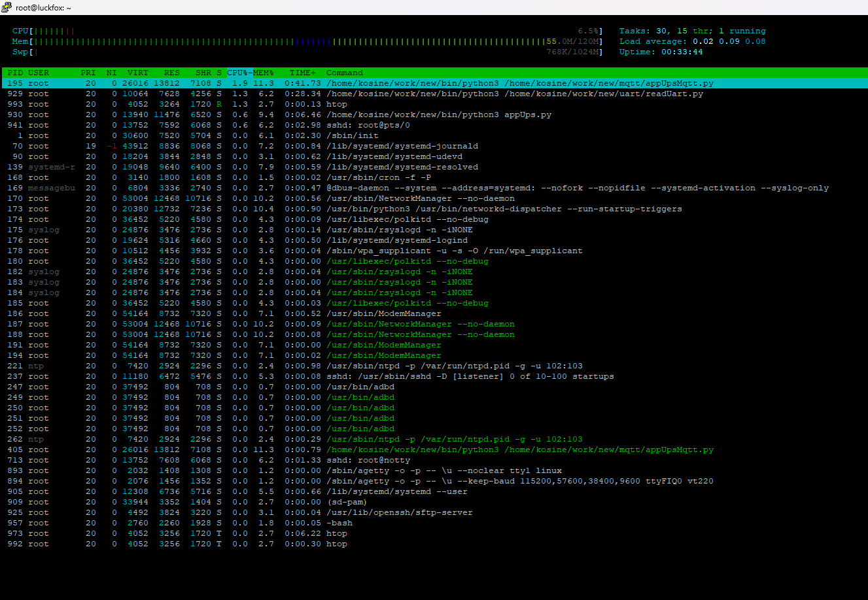The height and width of the screenshot is (600, 868).
Task: Select the stopped htop process PID 973
Action: (x=434, y=533)
